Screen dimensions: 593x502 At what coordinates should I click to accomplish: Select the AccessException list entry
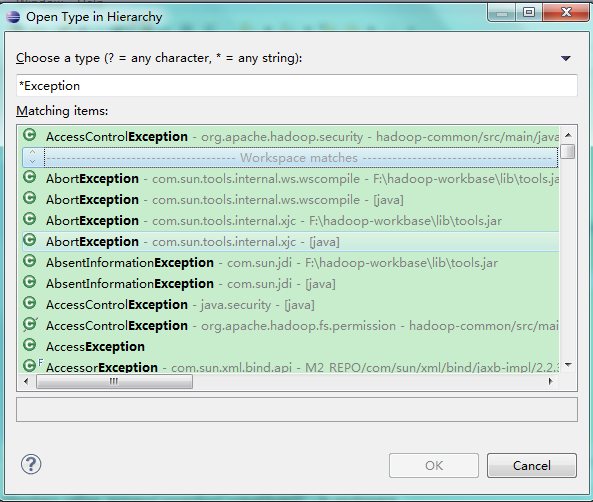point(290,347)
